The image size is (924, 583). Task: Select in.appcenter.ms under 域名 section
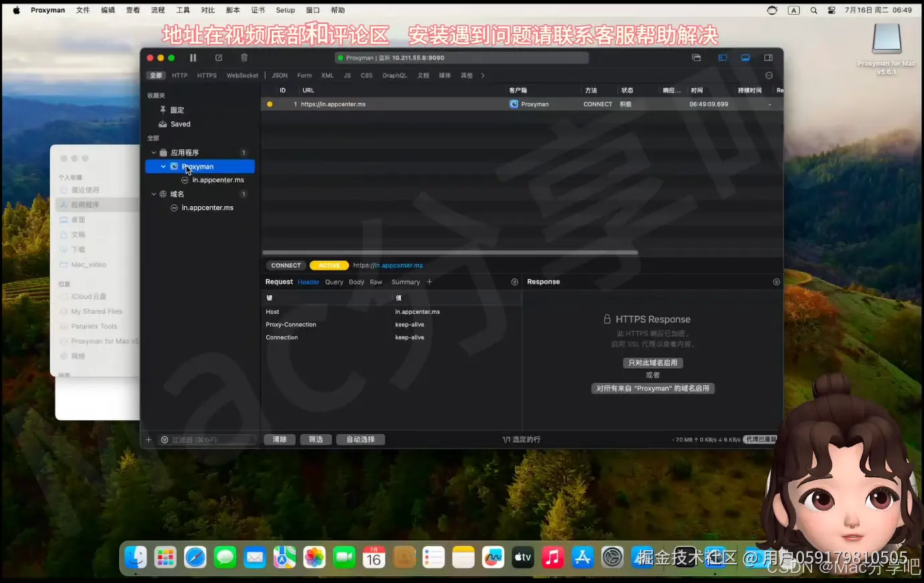(208, 208)
